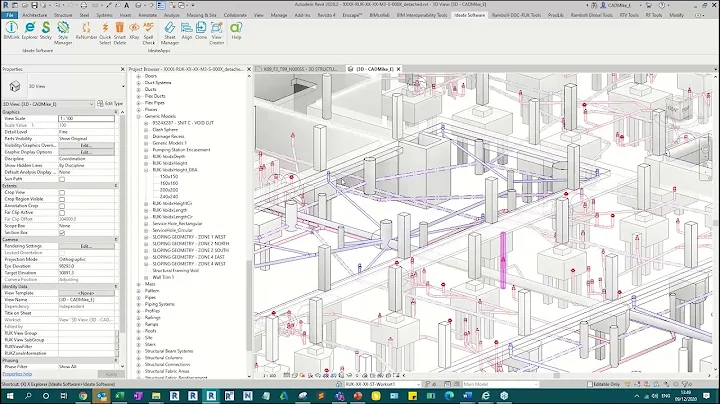Run Spell Check from IdeateApps

148,34
